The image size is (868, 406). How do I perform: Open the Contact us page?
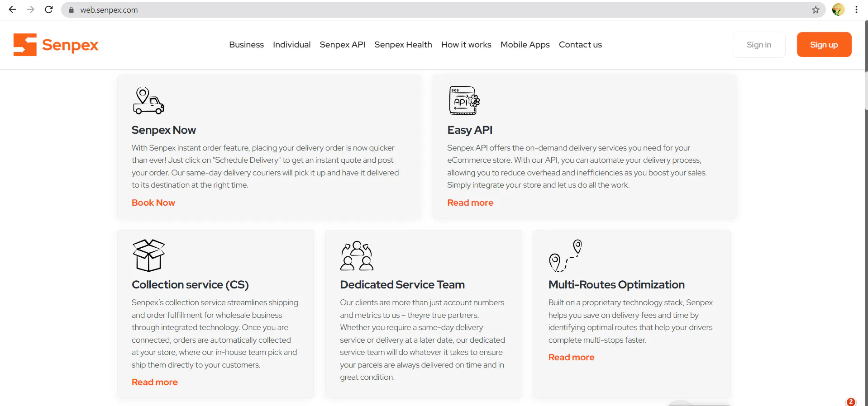pos(580,45)
